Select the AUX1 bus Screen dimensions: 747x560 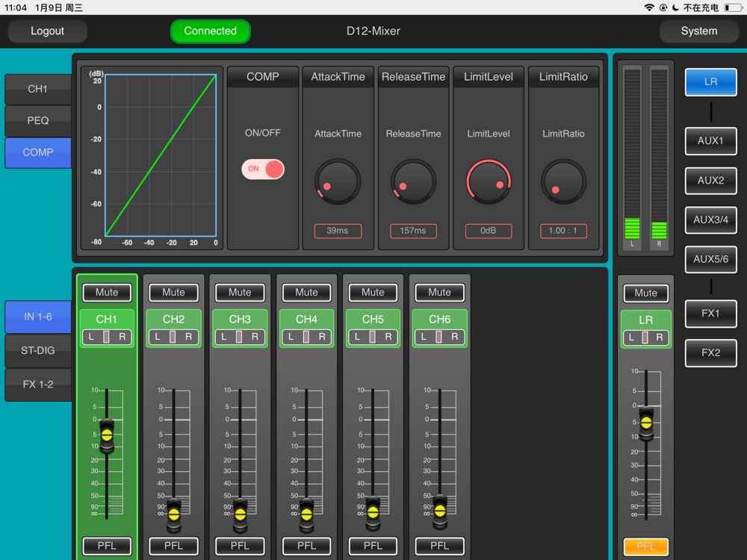710,140
